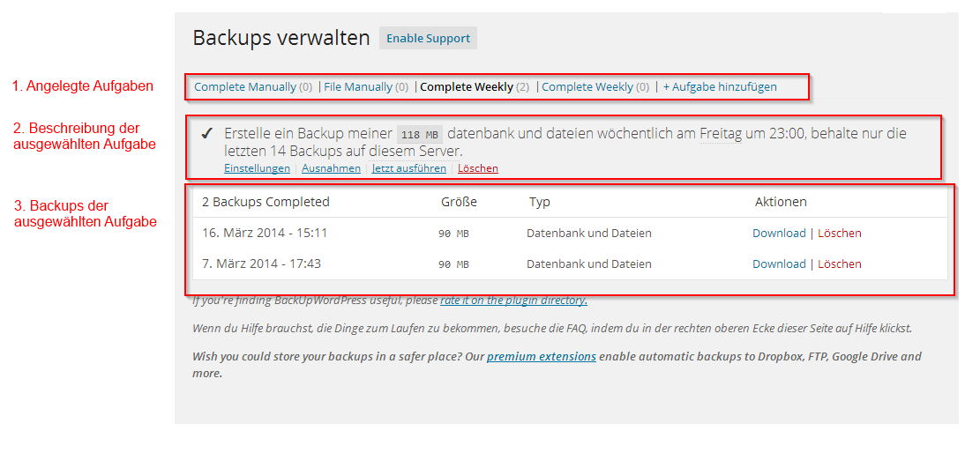
Task: Click Datenbank und Dateien in 16. März row
Action: (x=589, y=233)
